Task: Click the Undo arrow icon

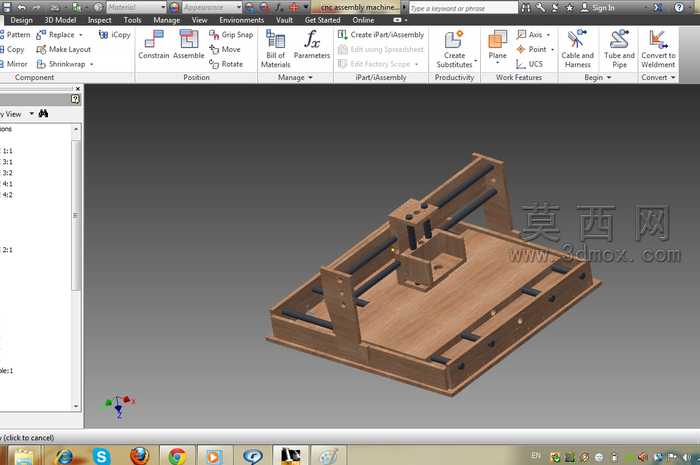Action: [x=21, y=7]
